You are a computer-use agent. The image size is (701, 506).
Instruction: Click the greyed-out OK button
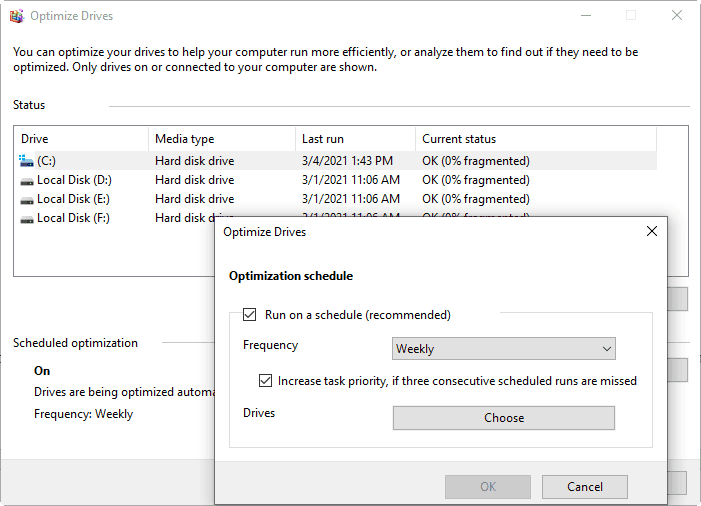point(488,487)
